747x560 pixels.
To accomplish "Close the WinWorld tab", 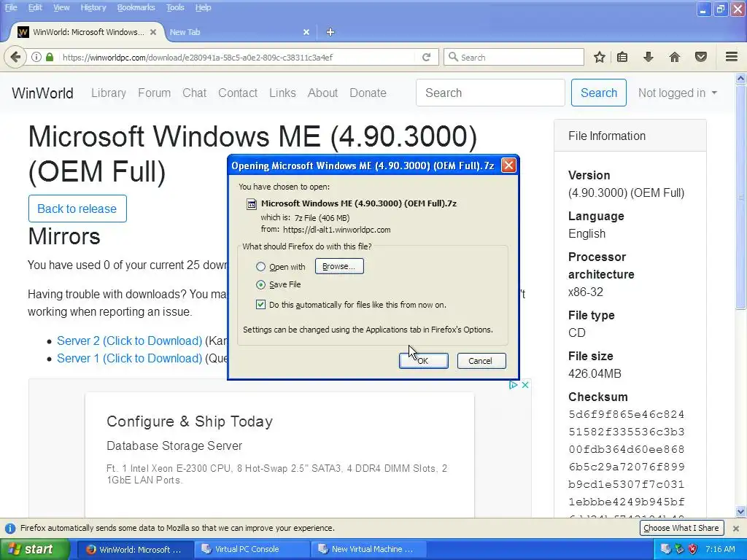I will [x=153, y=32].
